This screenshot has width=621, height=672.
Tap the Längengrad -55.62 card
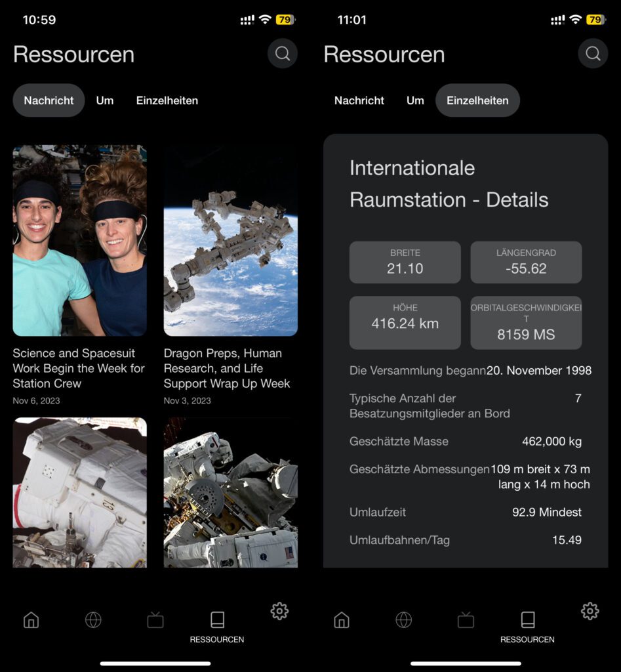[x=526, y=262]
